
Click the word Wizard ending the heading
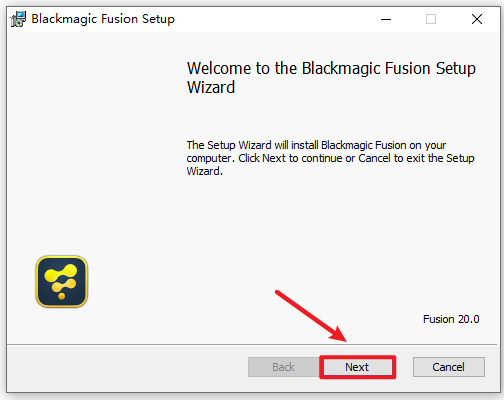[x=211, y=87]
